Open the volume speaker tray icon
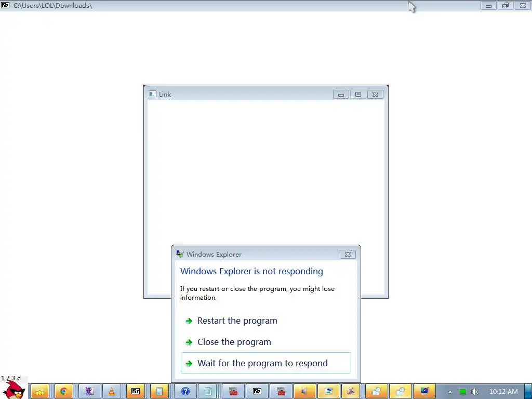This screenshot has height=399, width=532. [475, 392]
